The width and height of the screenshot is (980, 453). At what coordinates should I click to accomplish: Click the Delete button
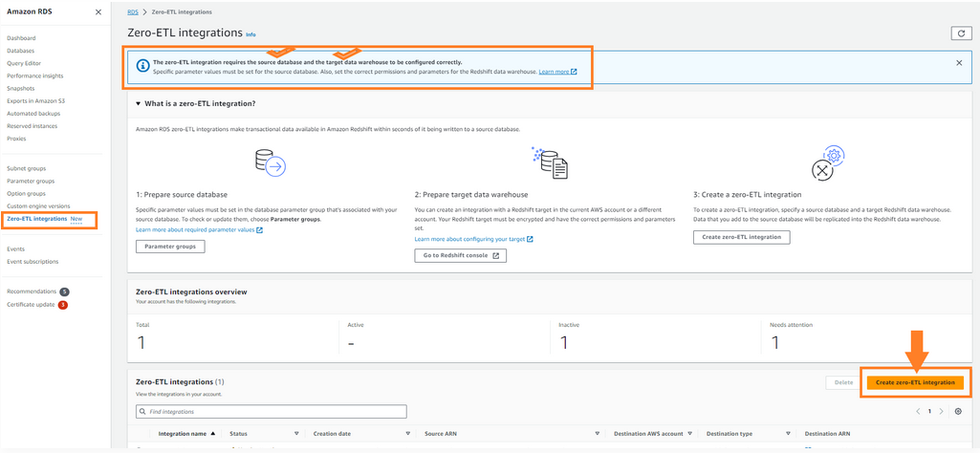843,382
